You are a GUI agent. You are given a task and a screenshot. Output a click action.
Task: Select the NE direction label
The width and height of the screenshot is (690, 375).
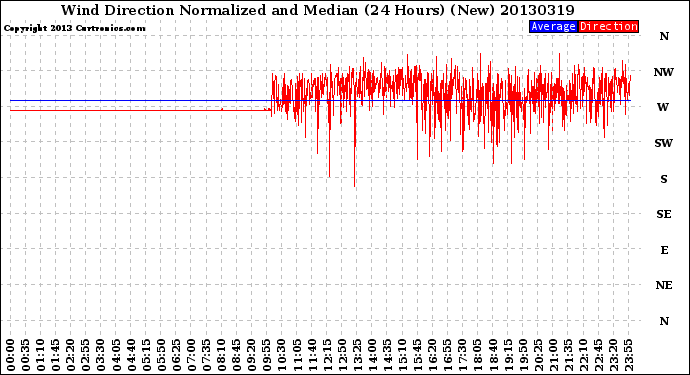tap(664, 285)
